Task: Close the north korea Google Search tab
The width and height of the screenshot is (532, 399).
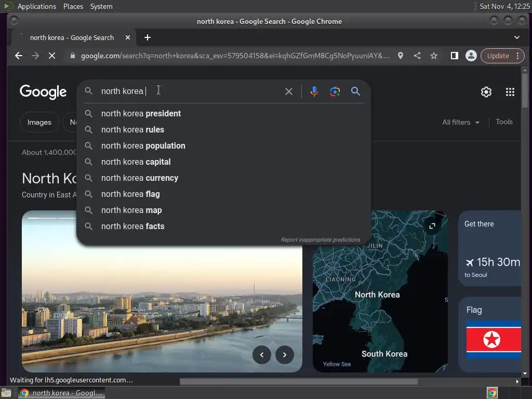Action: coord(128,37)
